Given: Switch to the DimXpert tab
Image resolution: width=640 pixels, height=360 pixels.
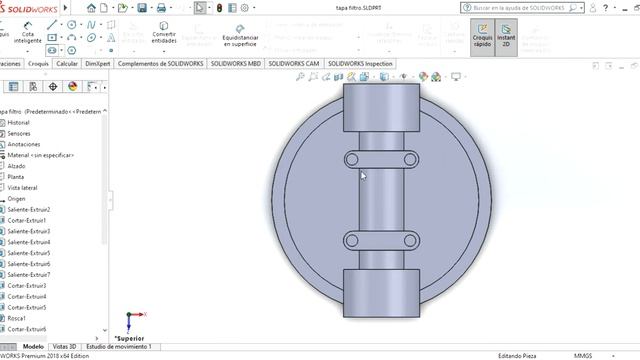Looking at the screenshot, I should click(98, 64).
